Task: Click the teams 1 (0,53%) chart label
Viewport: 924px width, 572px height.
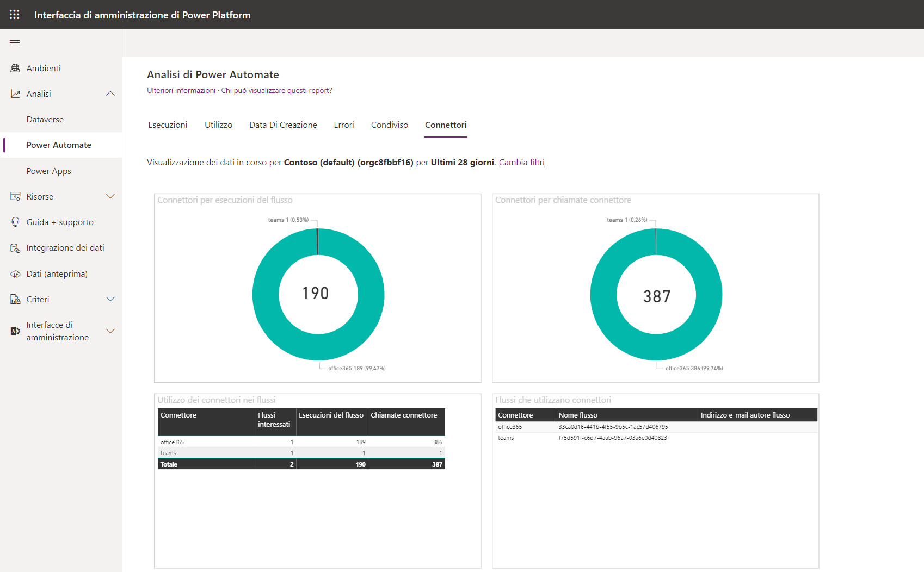Action: point(288,220)
